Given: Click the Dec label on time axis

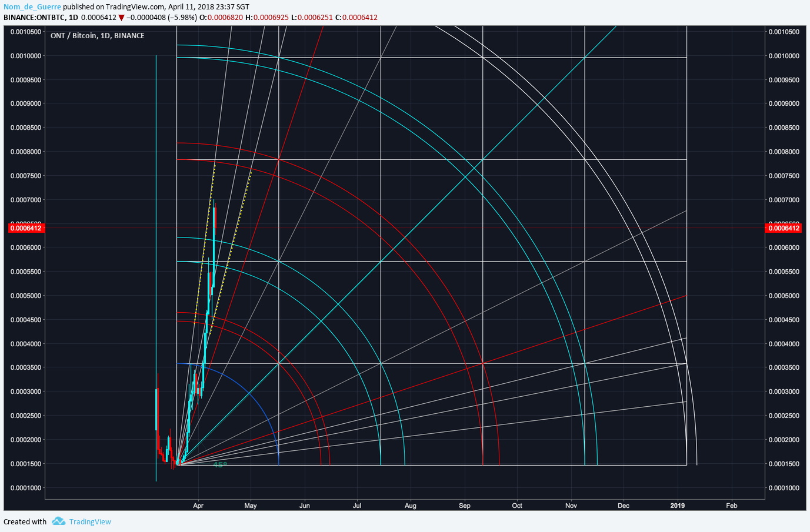Looking at the screenshot, I should (624, 506).
